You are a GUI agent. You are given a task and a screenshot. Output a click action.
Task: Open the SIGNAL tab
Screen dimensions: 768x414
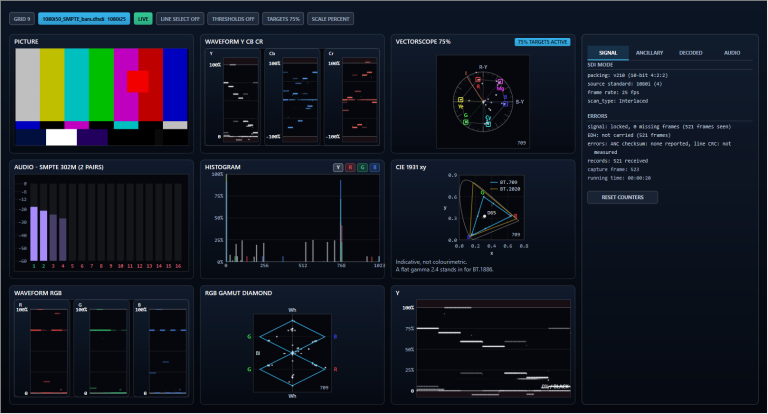click(x=608, y=52)
